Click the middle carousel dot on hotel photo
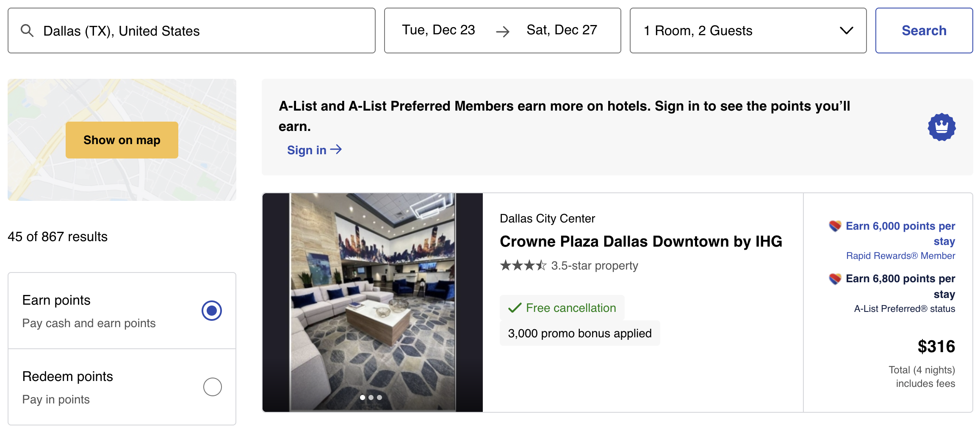The image size is (980, 428). pos(371,397)
